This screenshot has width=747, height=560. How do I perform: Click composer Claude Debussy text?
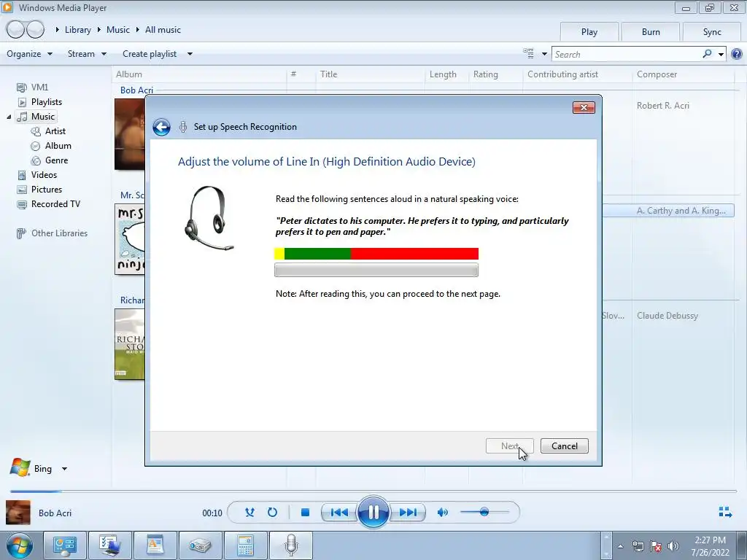[x=667, y=316]
